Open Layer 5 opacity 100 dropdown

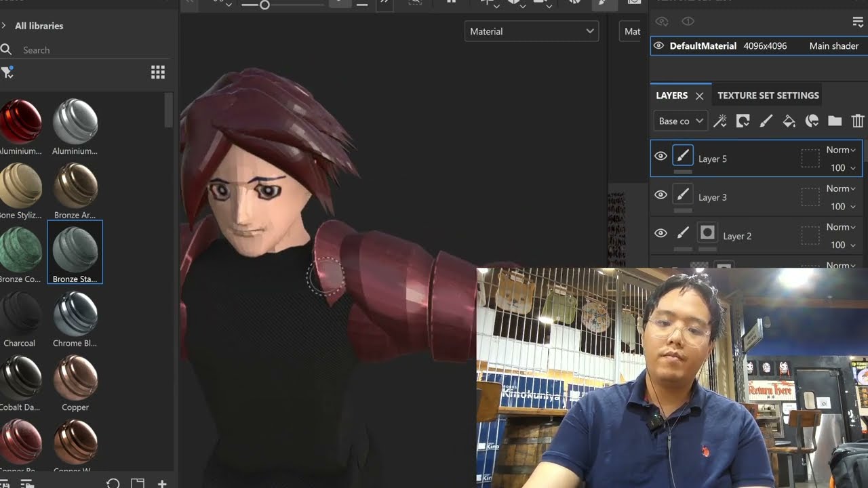(x=843, y=167)
